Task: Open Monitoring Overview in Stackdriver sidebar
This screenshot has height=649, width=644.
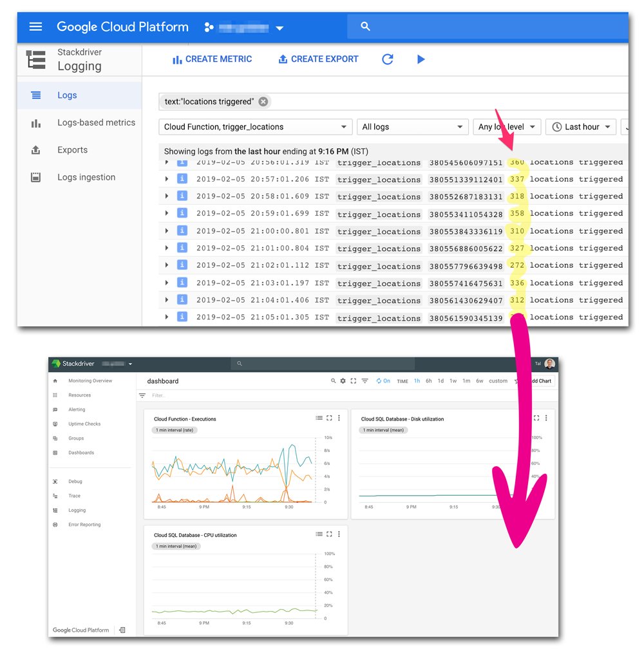Action: click(90, 381)
